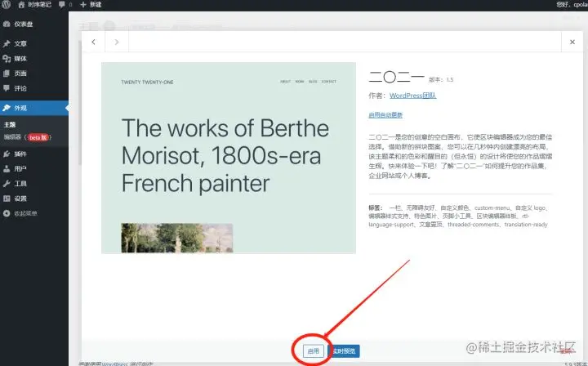
Task: Open the Appearance (外观) menu
Action: (x=33, y=108)
